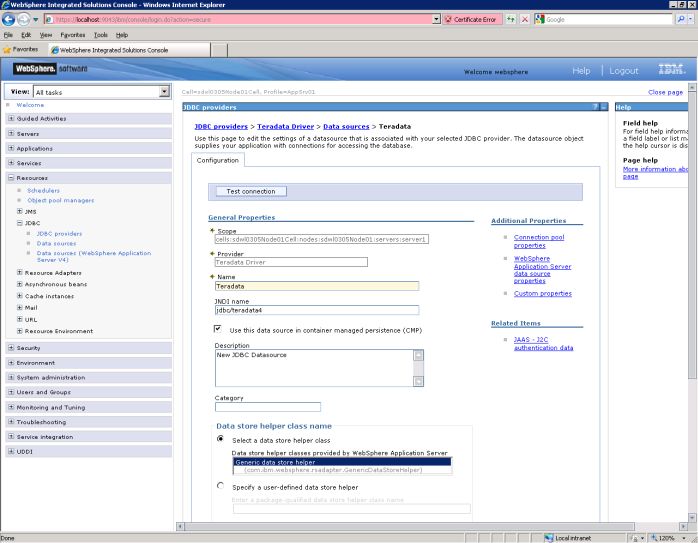This screenshot has height=543, width=698.
Task: Open the Edit menu
Action: [26, 35]
